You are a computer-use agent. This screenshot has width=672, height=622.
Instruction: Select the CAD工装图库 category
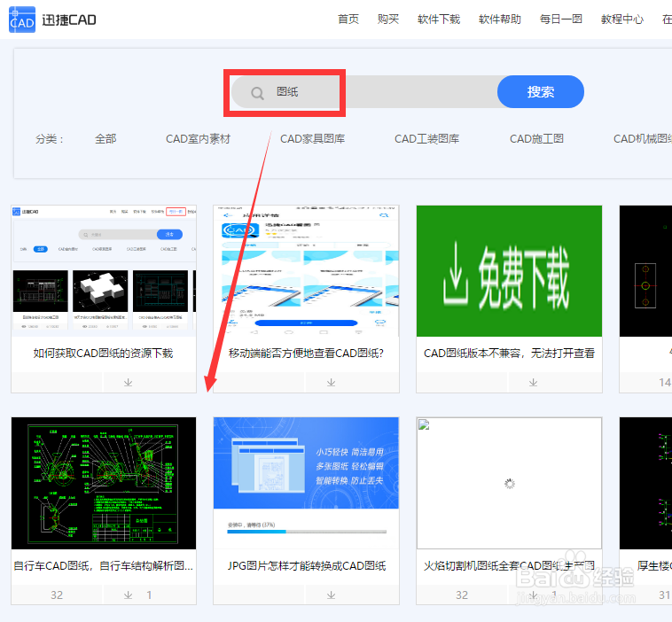[x=426, y=139]
